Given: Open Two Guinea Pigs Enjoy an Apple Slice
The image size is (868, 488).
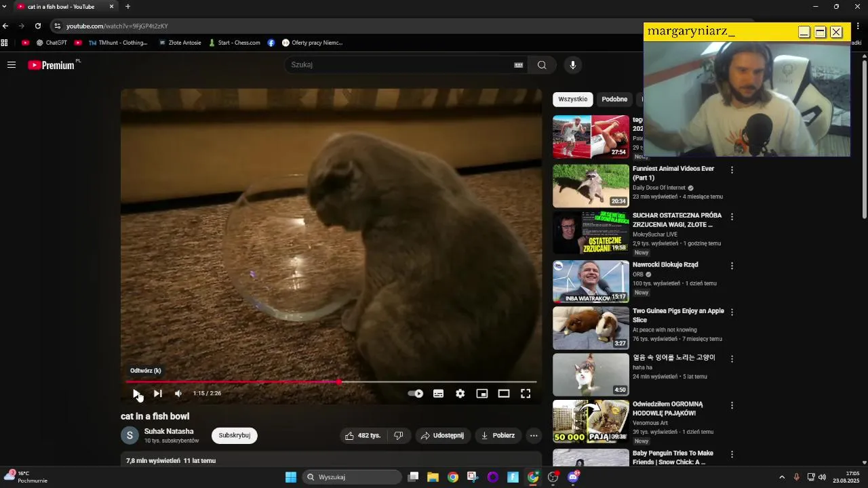Looking at the screenshot, I should pos(678,315).
